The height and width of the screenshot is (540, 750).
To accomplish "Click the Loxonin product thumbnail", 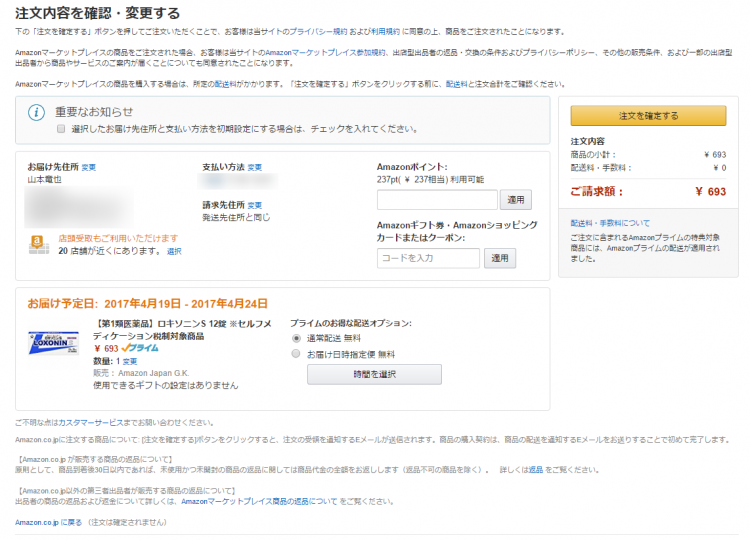I will pos(54,342).
